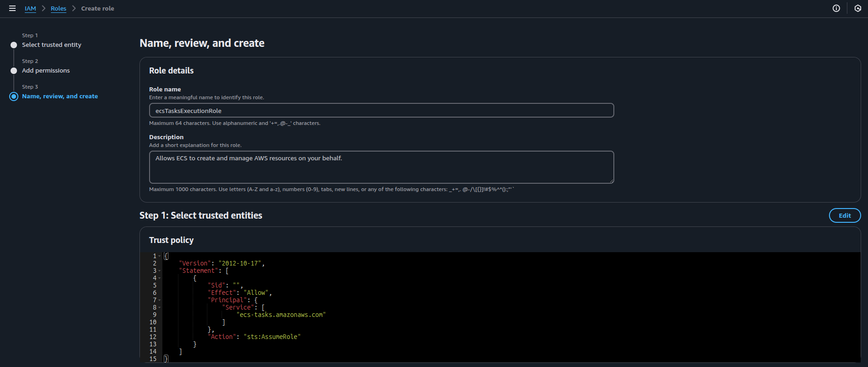Click the hexagon icon at top right
This screenshot has height=367, width=868.
pyautogui.click(x=857, y=8)
